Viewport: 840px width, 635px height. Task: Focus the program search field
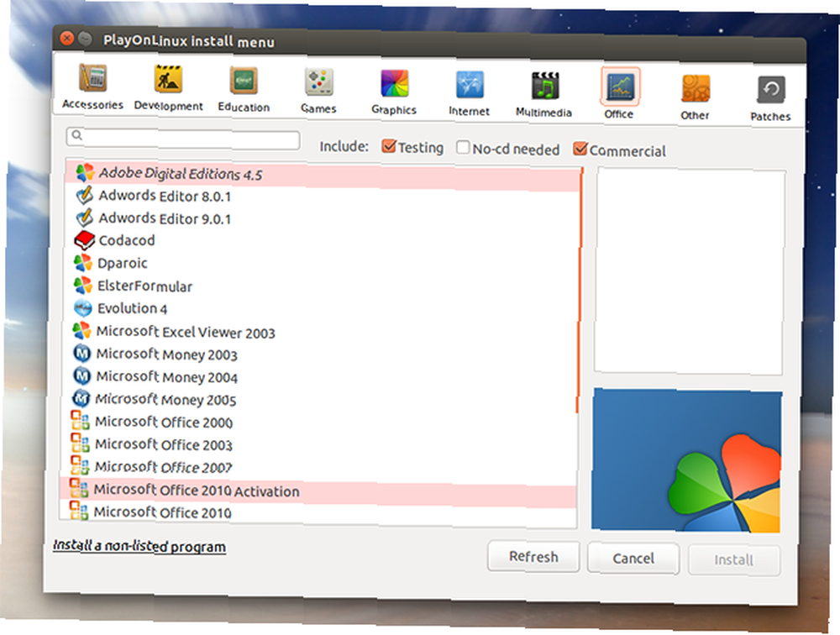183,138
